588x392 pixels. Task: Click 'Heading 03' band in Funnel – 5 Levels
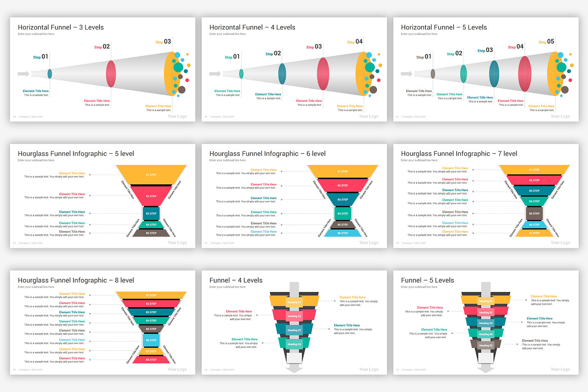pyautogui.click(x=486, y=323)
